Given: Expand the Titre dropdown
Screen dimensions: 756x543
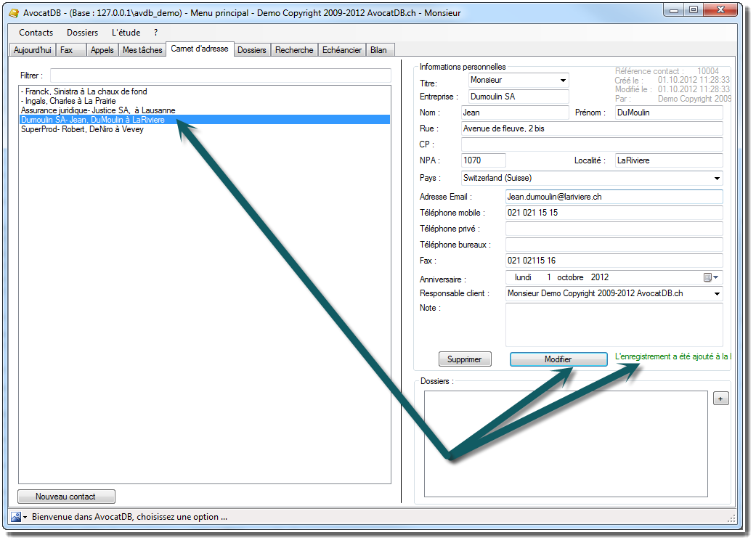Looking at the screenshot, I should (x=563, y=81).
